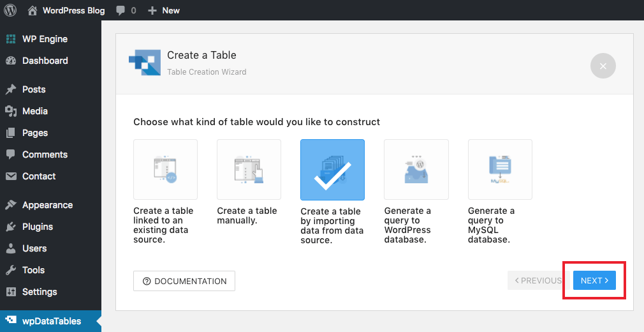Open the New content menu

click(163, 10)
